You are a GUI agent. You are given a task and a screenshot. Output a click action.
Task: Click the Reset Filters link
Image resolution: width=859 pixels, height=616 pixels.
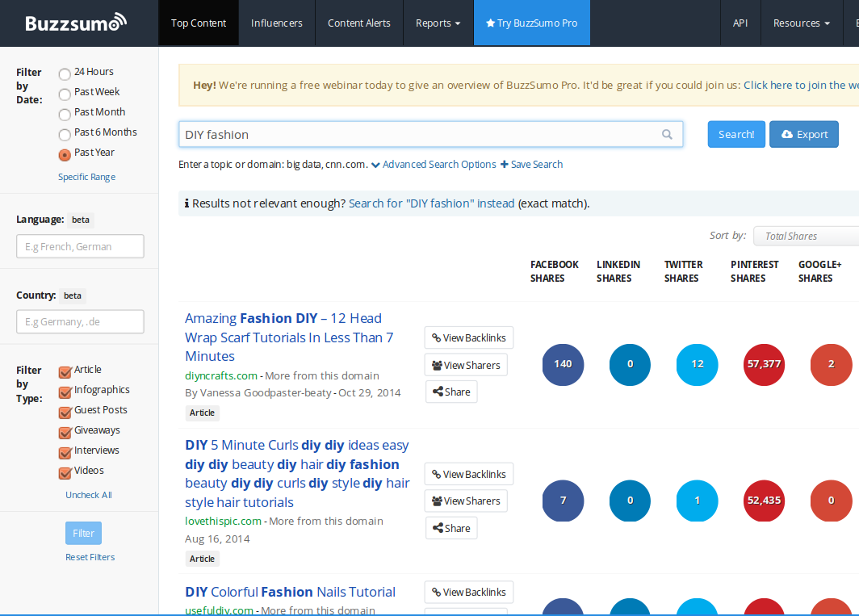click(90, 557)
